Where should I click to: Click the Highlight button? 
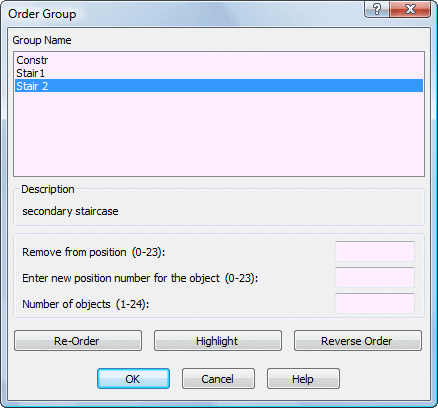coord(218,341)
